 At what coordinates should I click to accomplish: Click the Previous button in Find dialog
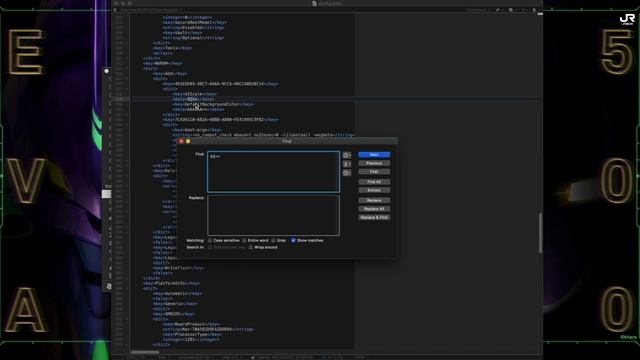[374, 163]
